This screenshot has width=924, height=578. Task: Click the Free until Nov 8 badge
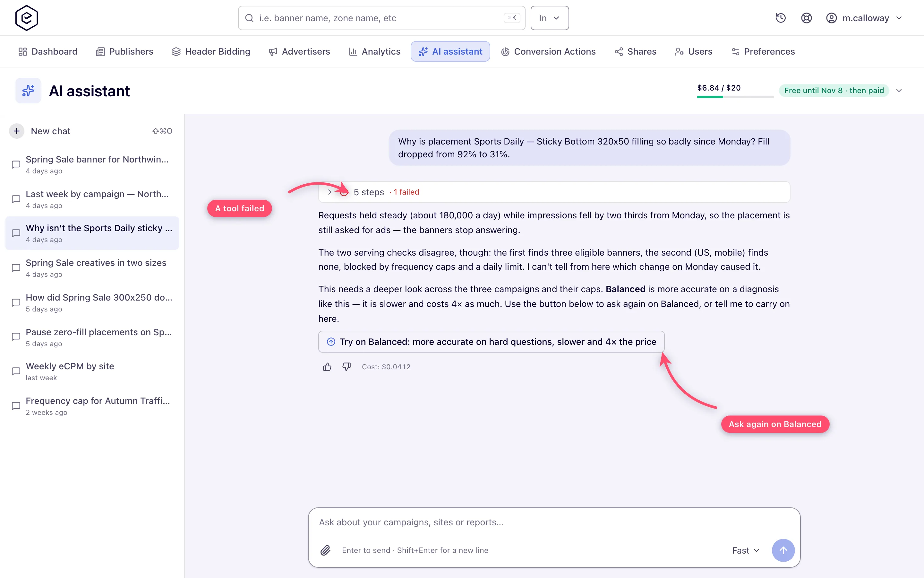[834, 91]
